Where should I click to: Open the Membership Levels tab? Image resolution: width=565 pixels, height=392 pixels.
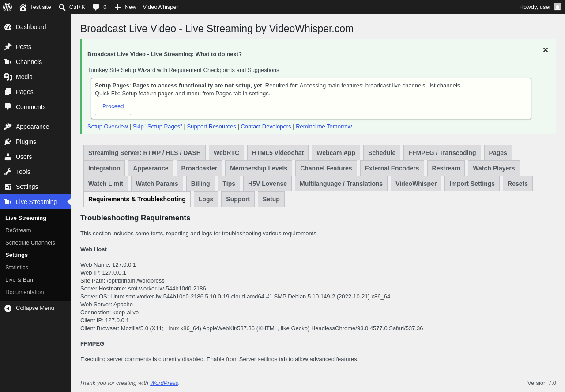[259, 168]
